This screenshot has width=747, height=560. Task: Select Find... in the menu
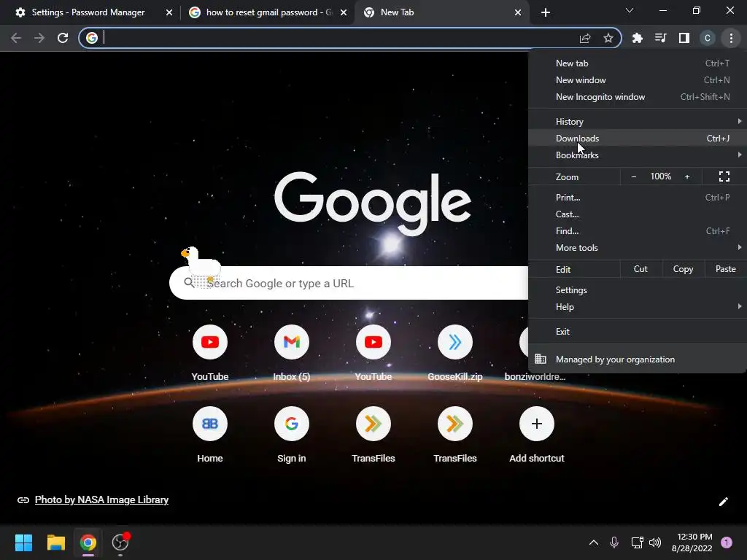coord(638,231)
